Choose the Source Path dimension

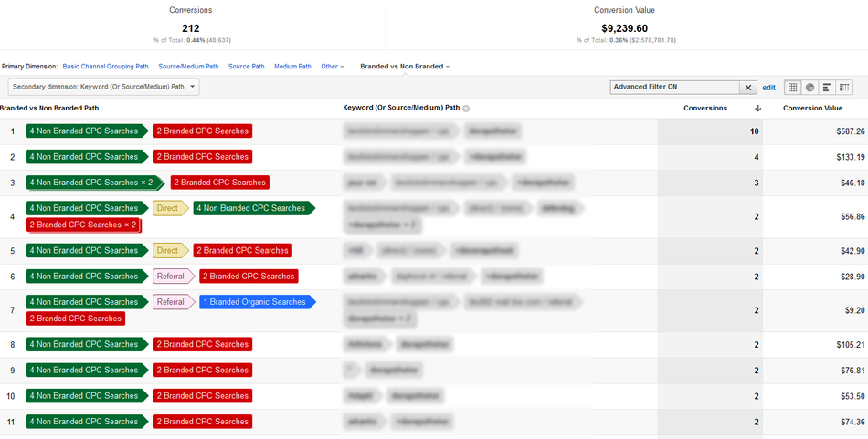246,67
